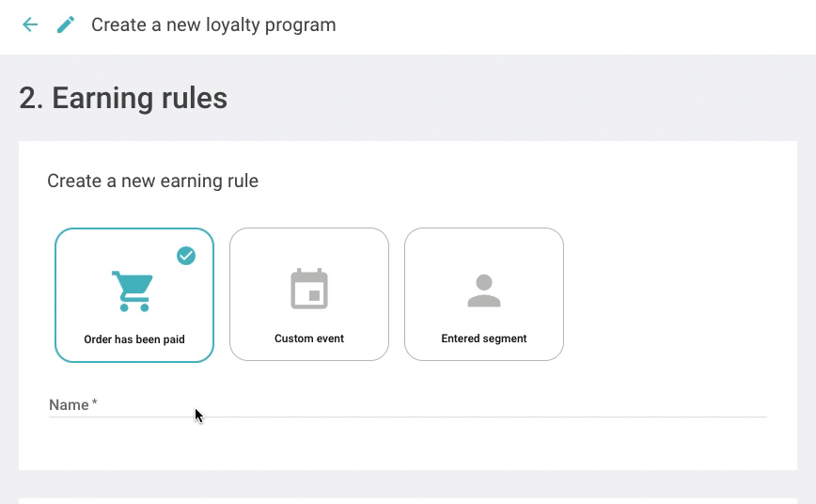Viewport: 816px width, 504px height.
Task: Click the shopping cart icon
Action: [133, 291]
